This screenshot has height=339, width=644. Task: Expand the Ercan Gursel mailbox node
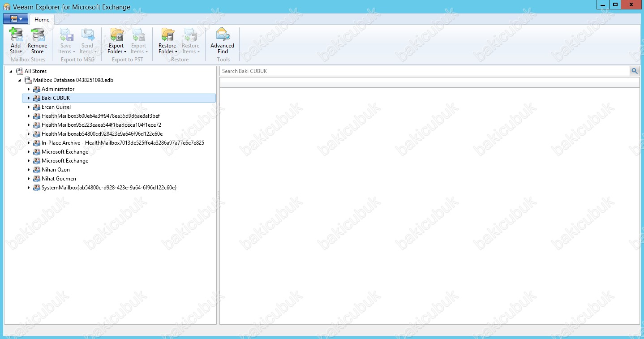click(29, 107)
